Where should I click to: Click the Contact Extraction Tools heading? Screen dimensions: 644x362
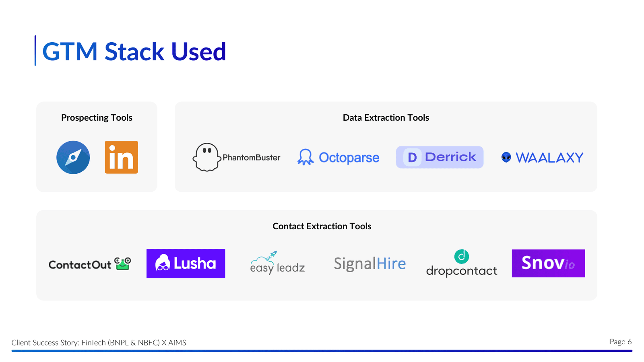point(322,226)
